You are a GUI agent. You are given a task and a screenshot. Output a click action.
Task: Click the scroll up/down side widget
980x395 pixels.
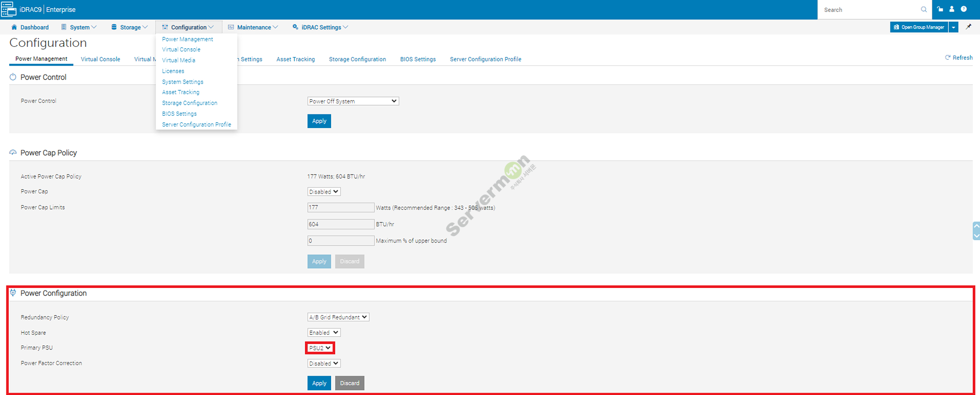(976, 231)
